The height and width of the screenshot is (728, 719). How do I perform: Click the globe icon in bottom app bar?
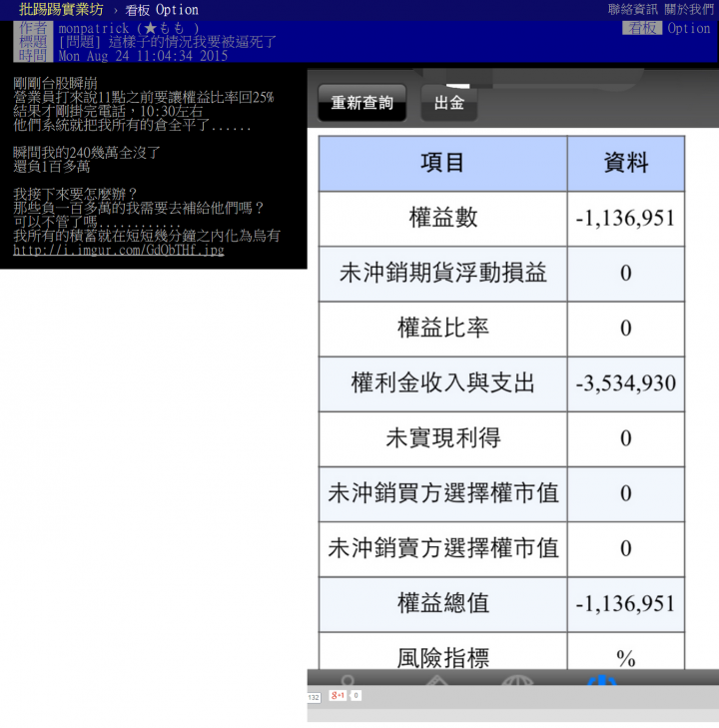coord(517,681)
